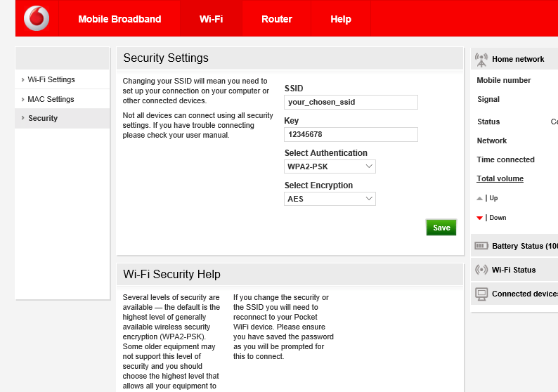The height and width of the screenshot is (392, 558).
Task: Open MAC Settings in the sidebar
Action: (x=51, y=99)
